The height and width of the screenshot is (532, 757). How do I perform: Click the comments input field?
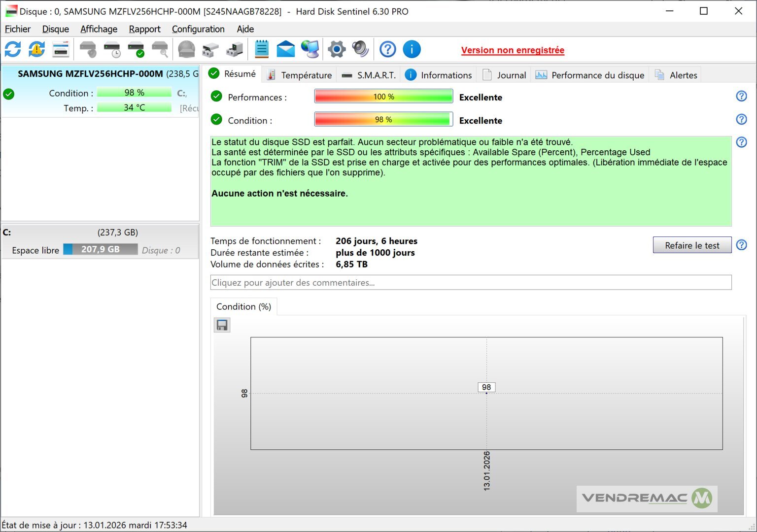(471, 283)
